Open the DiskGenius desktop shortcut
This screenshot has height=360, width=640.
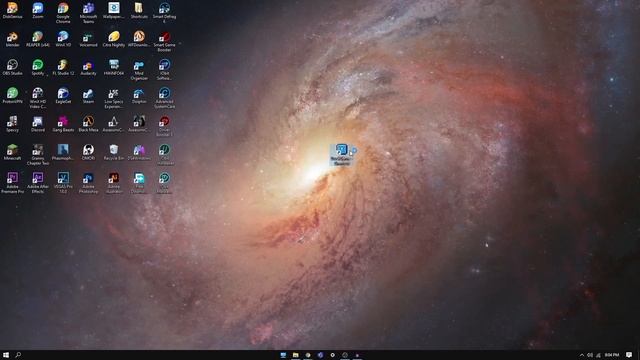point(12,11)
